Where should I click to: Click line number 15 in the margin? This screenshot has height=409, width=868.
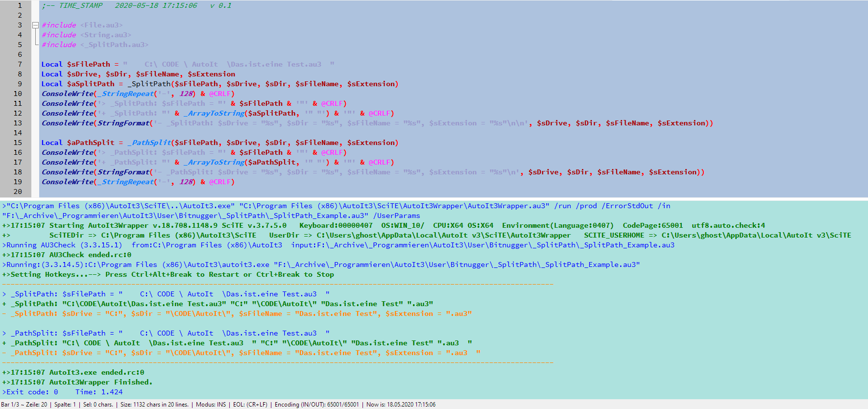[x=18, y=143]
